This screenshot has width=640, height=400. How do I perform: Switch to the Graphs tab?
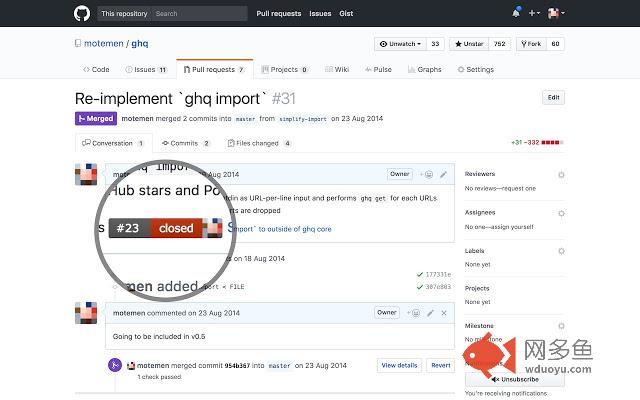[424, 69]
